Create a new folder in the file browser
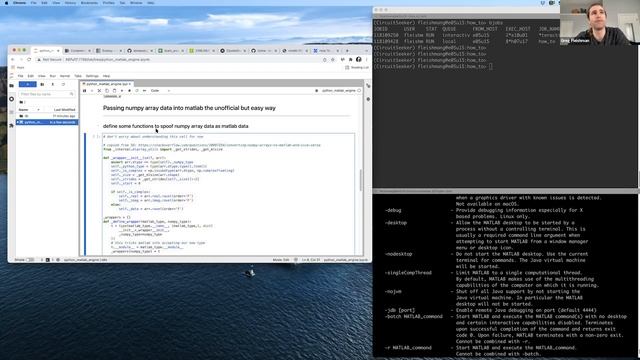640x360 pixels. point(42,84)
